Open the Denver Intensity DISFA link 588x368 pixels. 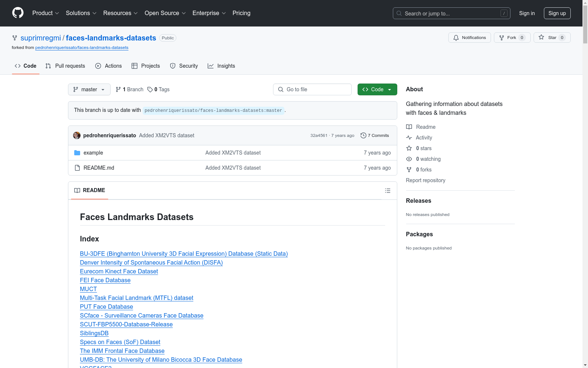151,263
